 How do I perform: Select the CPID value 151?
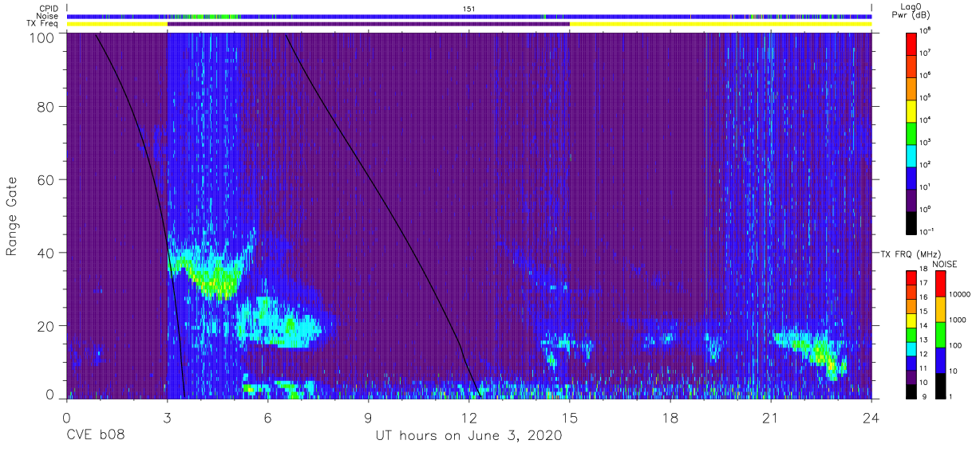point(469,9)
